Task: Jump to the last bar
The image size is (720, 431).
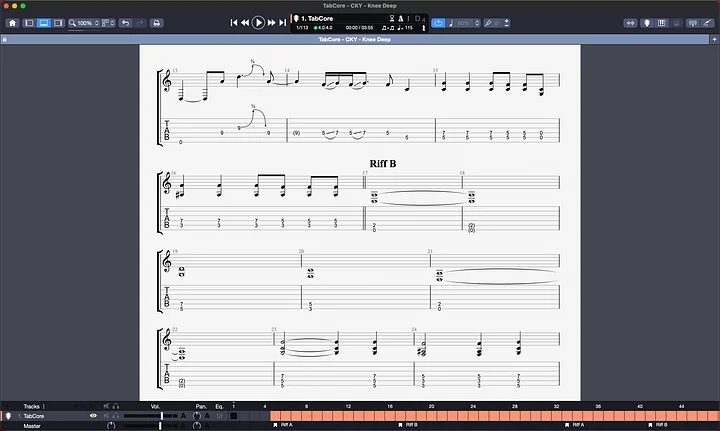Action: coord(282,22)
